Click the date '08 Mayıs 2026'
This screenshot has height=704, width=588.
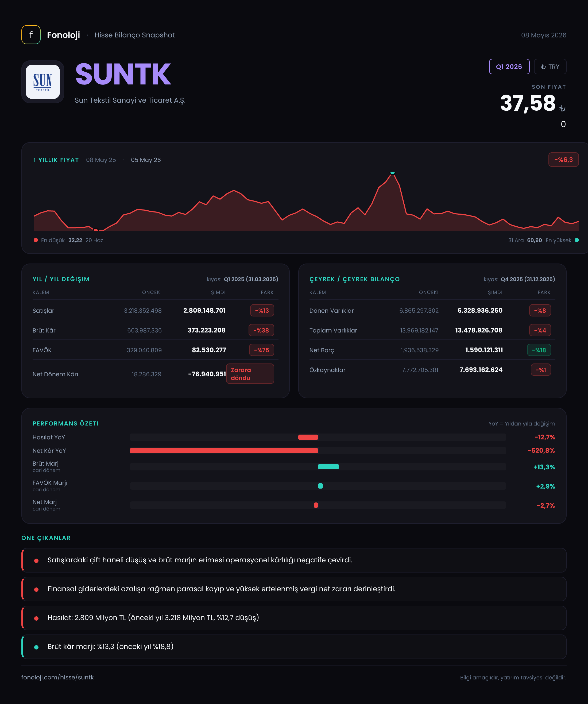543,35
